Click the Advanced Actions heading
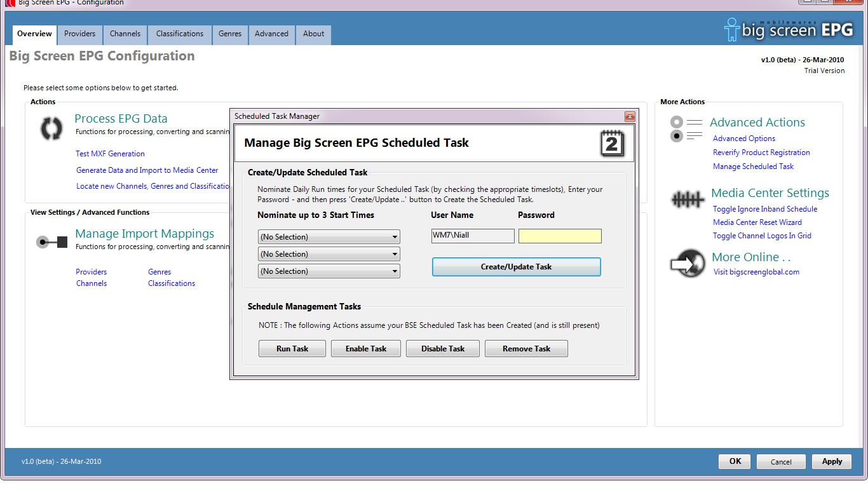 (757, 123)
